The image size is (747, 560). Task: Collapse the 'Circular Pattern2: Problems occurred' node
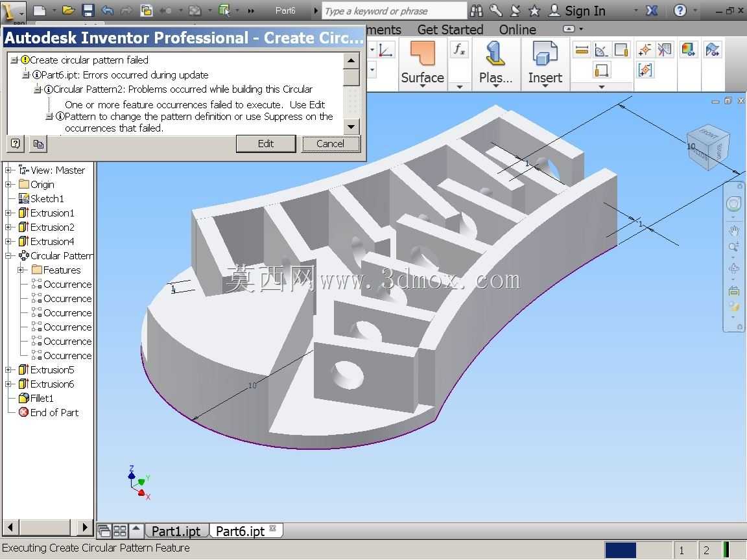click(38, 89)
